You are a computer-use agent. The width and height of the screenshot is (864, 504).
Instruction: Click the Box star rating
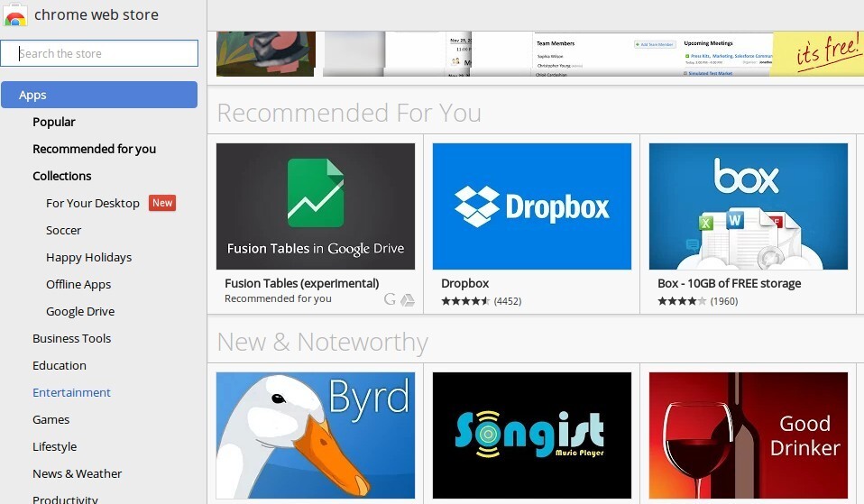(x=682, y=301)
